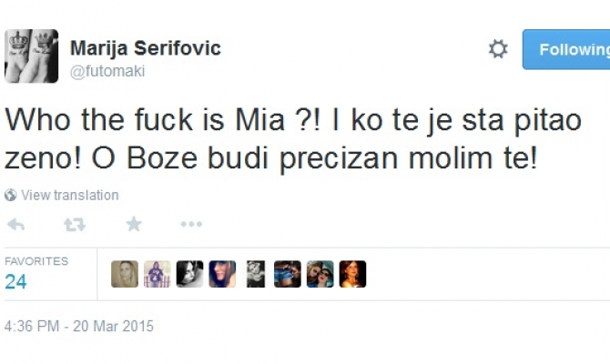The width and height of the screenshot is (610, 364).
Task: Open the small black-and-white figure avatar
Action: (x=255, y=274)
